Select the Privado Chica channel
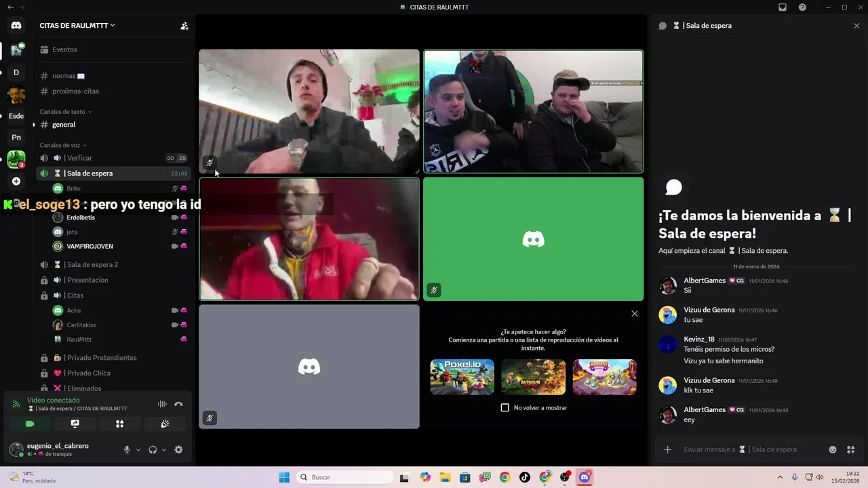 pyautogui.click(x=113, y=373)
